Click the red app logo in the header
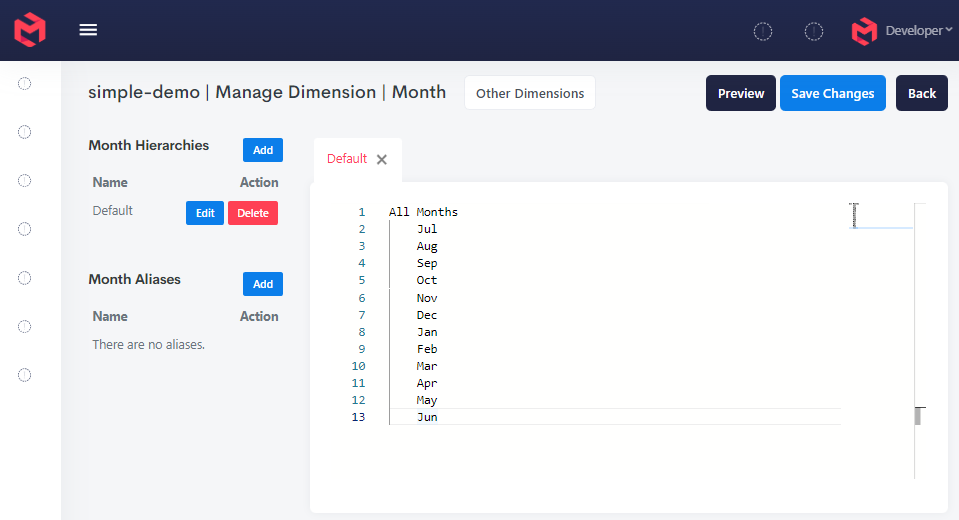Image resolution: width=959 pixels, height=520 pixels. (30, 30)
